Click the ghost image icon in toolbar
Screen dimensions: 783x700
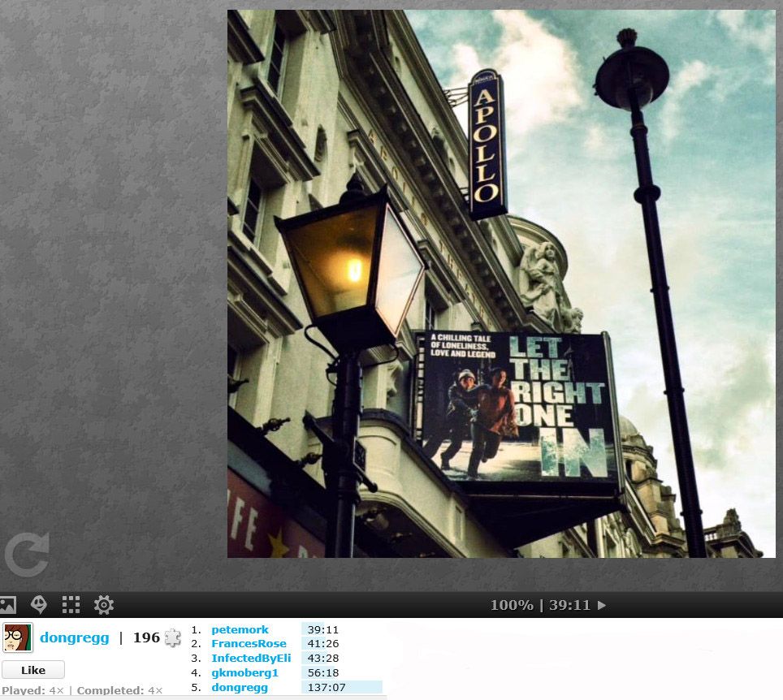[x=39, y=605]
